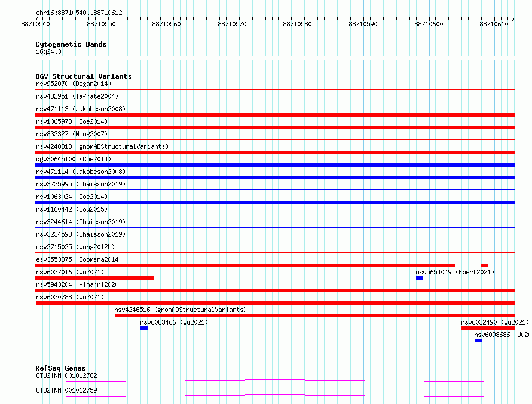
Task: Select the red bar of nsv6020788
Action: (275, 303)
